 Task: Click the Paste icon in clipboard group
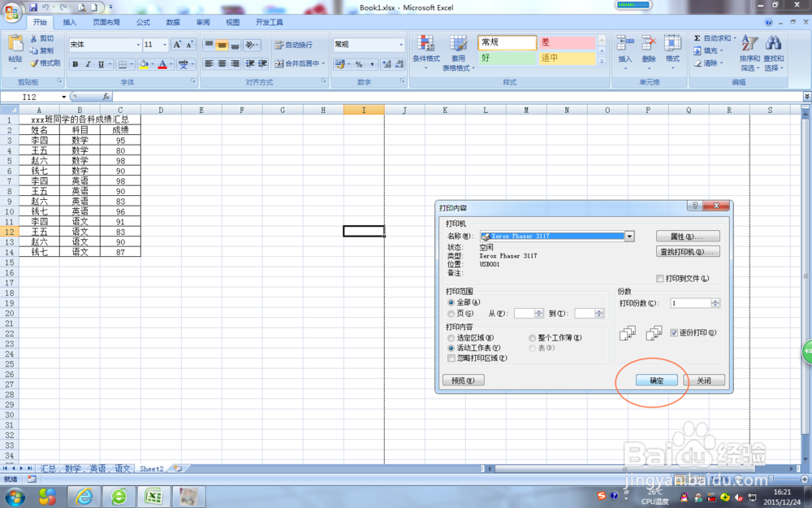15,45
